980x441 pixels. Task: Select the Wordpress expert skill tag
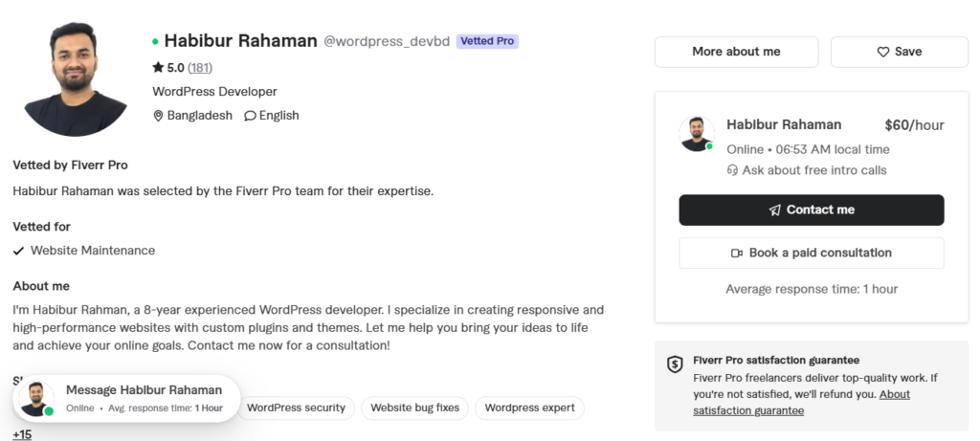coord(529,408)
